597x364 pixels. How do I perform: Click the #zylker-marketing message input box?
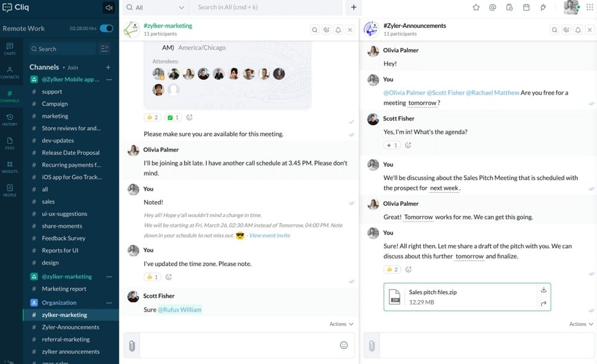[239, 346]
